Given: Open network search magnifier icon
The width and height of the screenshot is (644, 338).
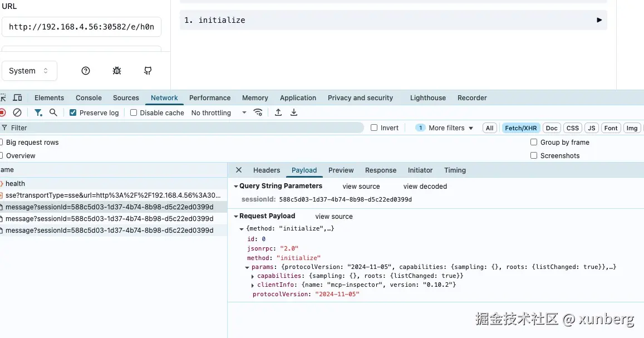Looking at the screenshot, I should tap(53, 112).
